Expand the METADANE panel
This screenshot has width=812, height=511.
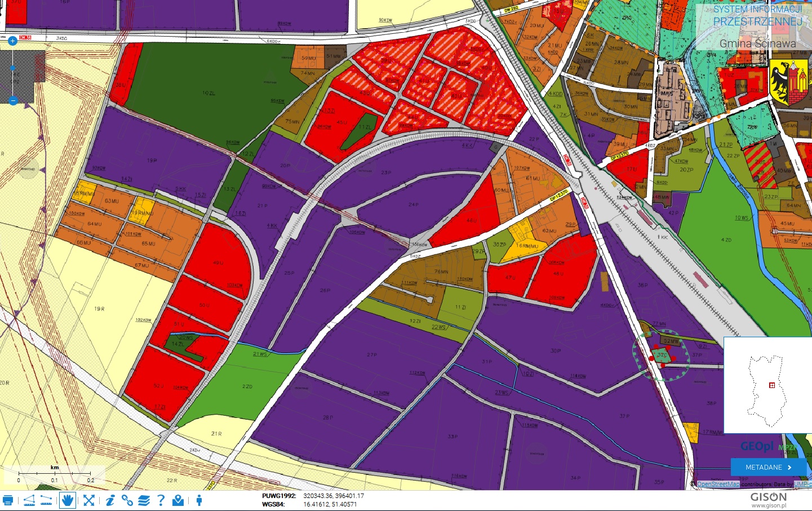[x=768, y=467]
